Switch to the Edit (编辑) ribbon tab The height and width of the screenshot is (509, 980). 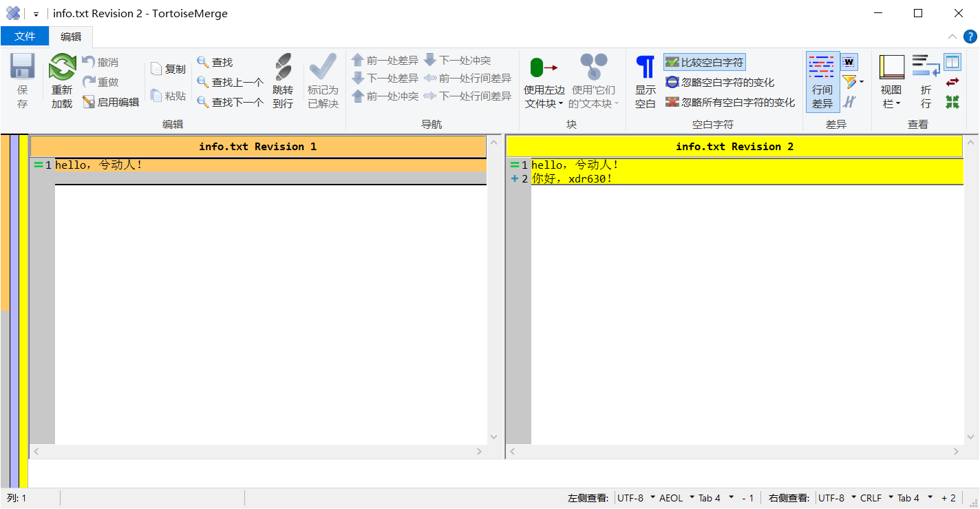71,37
